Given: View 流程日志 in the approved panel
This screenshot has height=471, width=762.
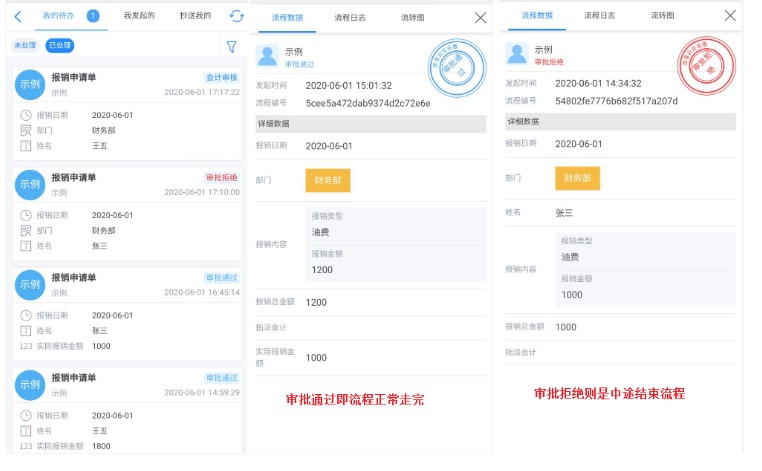Looking at the screenshot, I should (349, 17).
